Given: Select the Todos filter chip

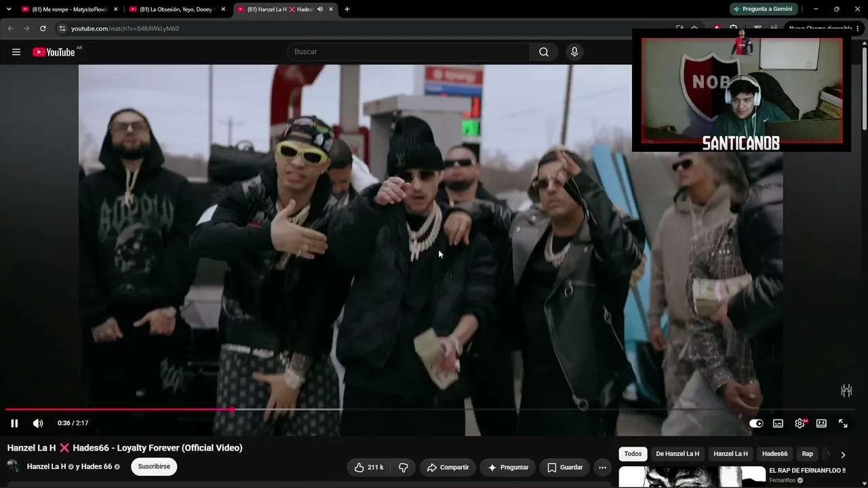Looking at the screenshot, I should 633,454.
